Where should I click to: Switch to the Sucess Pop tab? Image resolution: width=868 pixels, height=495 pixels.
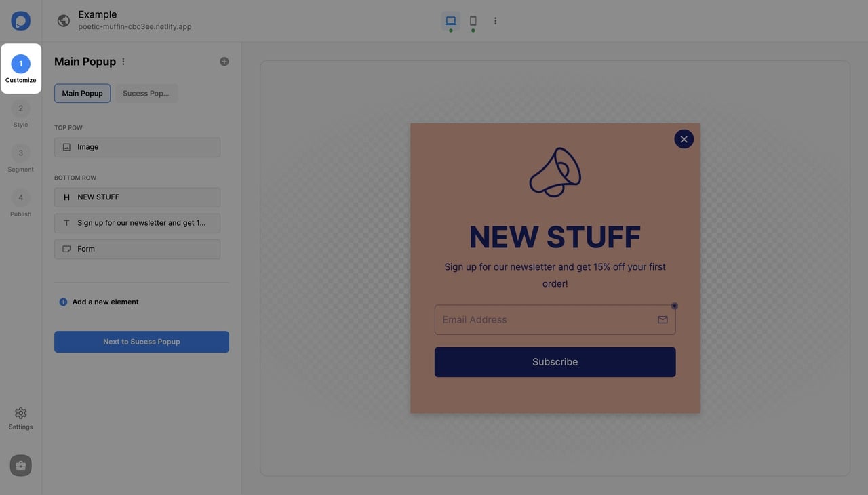pos(146,93)
